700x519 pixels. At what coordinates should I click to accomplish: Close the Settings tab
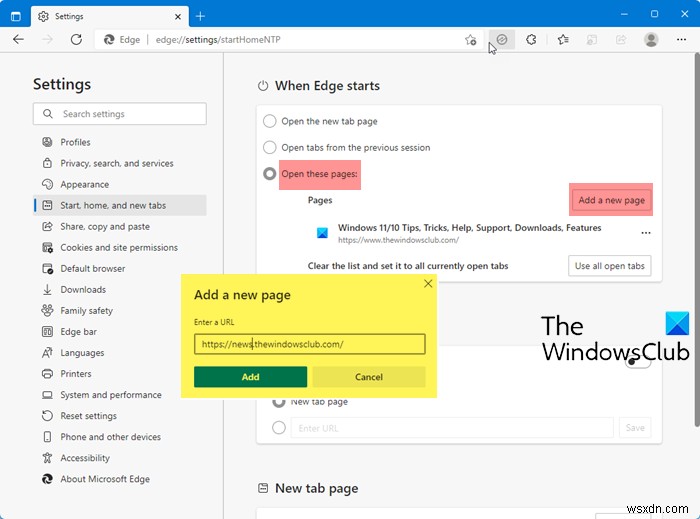tap(178, 17)
